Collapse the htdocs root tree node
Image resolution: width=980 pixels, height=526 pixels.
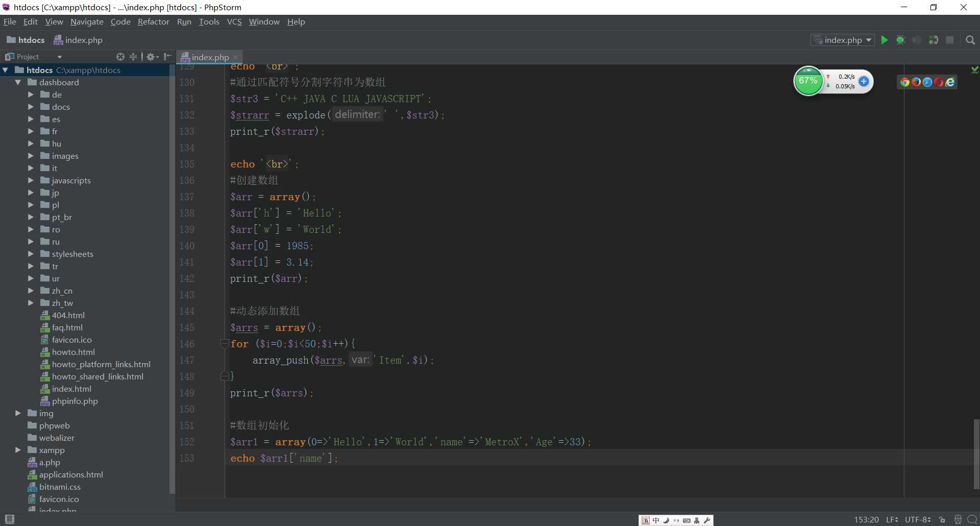[x=6, y=70]
